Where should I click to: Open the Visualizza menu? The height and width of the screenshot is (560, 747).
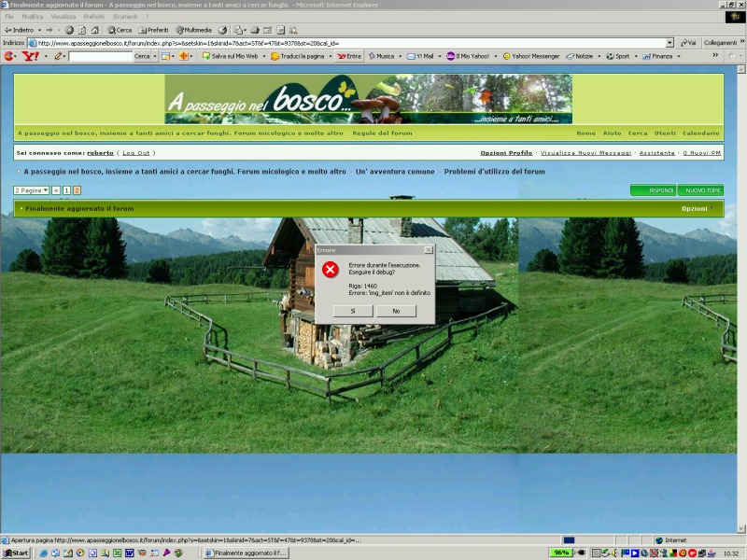click(63, 17)
